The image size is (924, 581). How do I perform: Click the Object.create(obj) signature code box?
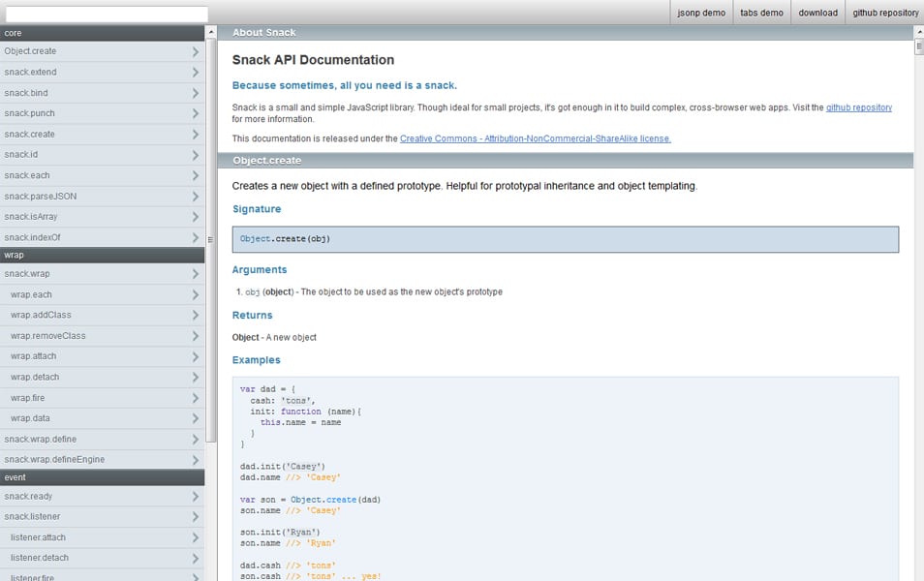click(565, 239)
